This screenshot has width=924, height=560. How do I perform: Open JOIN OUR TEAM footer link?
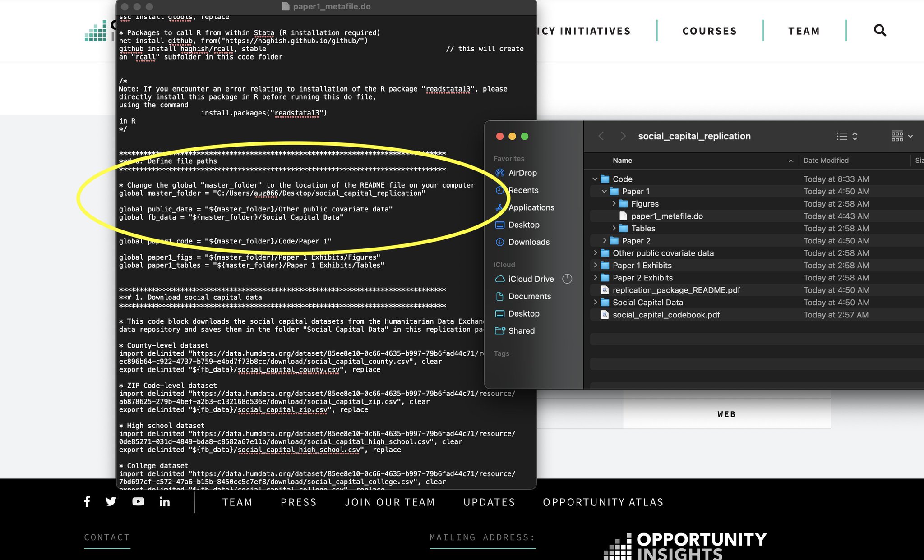(x=390, y=502)
